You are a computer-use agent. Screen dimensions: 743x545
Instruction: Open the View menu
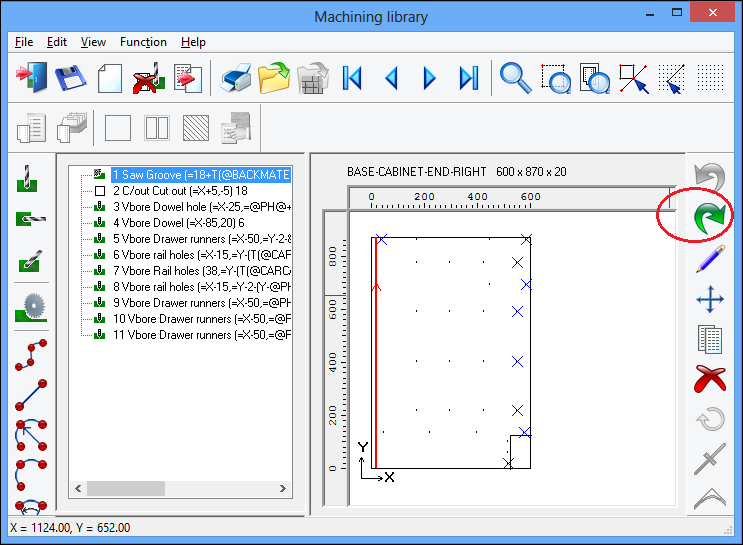(x=93, y=42)
